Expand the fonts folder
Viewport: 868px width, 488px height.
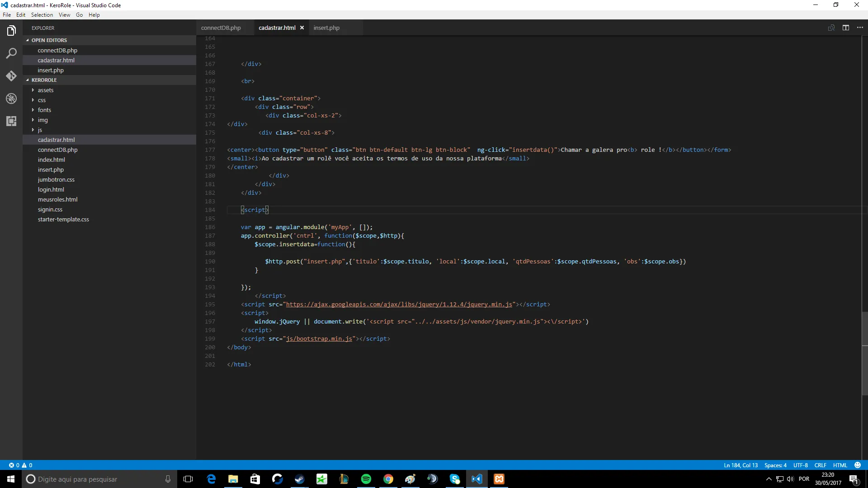click(x=44, y=110)
